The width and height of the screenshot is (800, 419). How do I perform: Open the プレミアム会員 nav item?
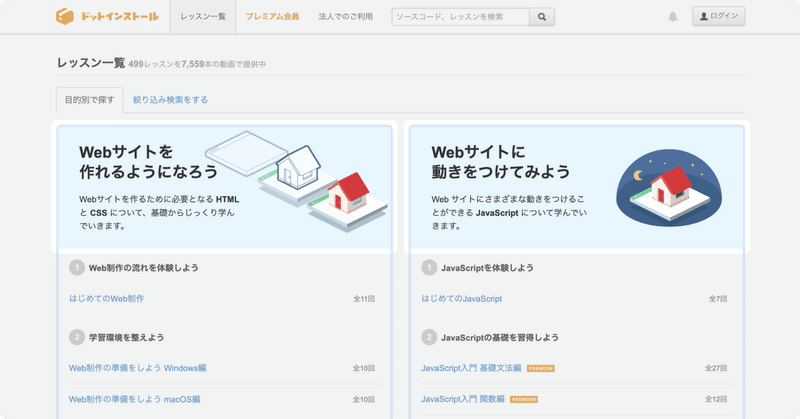tap(272, 17)
